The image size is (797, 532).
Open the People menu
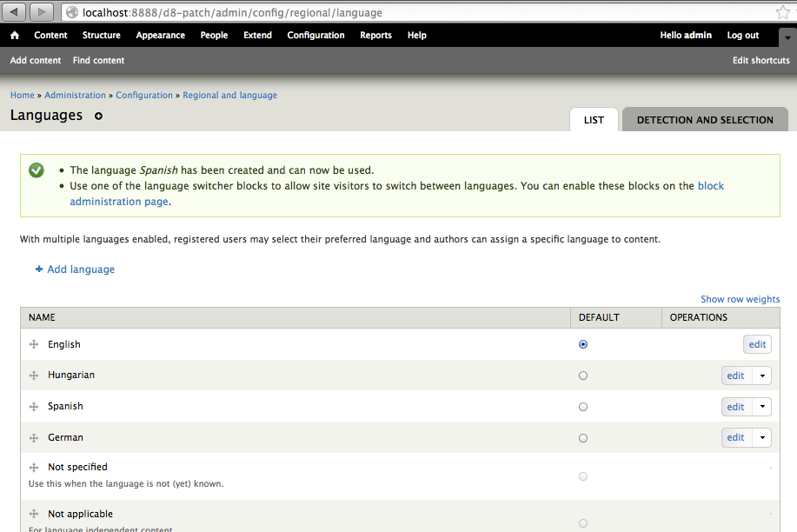pos(214,35)
